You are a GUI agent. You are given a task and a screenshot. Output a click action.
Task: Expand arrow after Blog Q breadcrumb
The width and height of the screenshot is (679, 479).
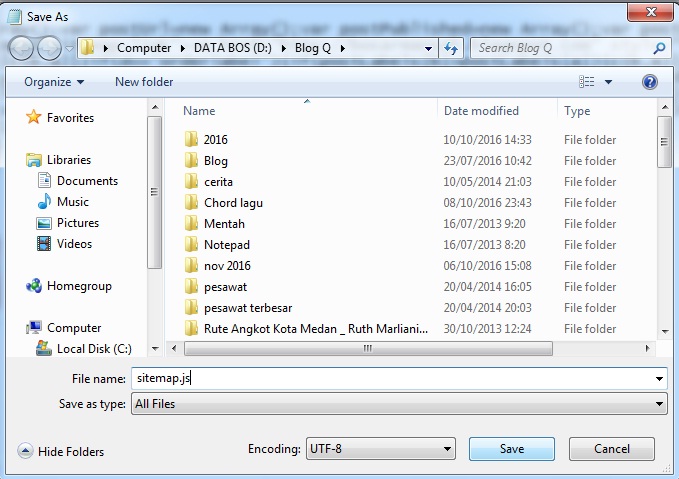click(x=343, y=48)
